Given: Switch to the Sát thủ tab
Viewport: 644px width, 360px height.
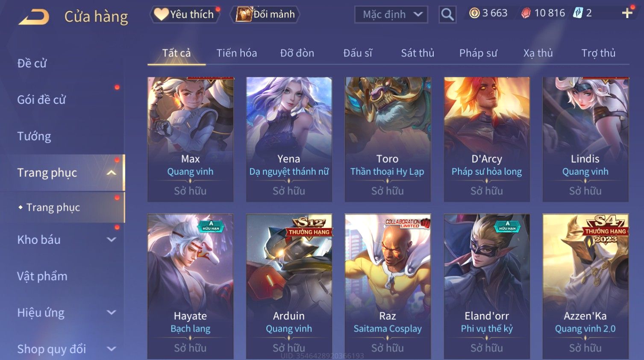Looking at the screenshot, I should point(418,53).
